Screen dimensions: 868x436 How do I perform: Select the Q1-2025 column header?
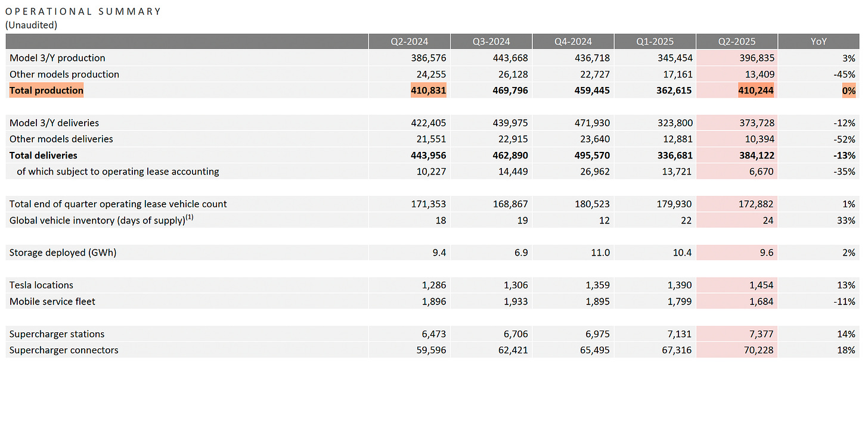tap(655, 42)
